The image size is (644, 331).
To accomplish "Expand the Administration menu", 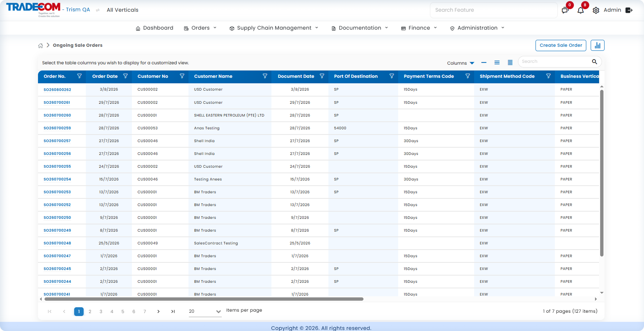I will [x=477, y=28].
